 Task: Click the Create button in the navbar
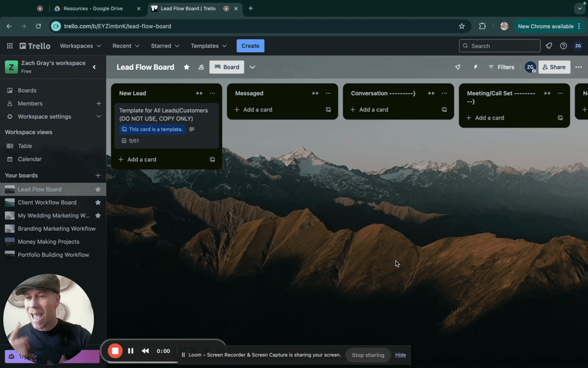click(x=250, y=45)
